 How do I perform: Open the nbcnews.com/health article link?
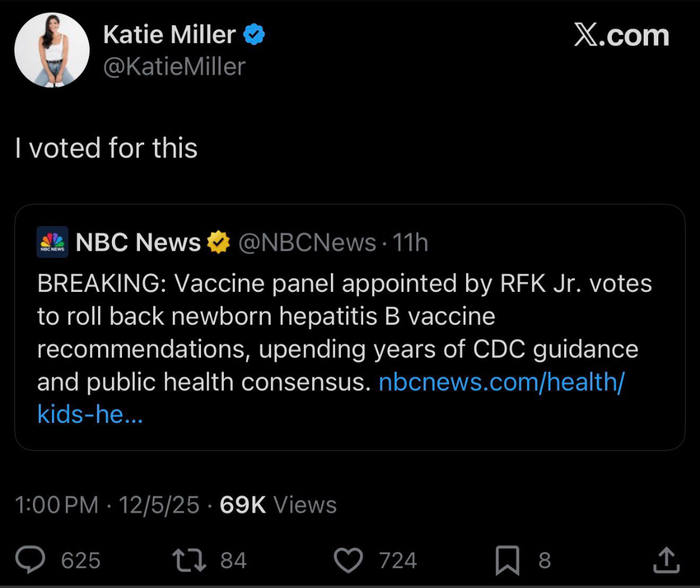501,383
